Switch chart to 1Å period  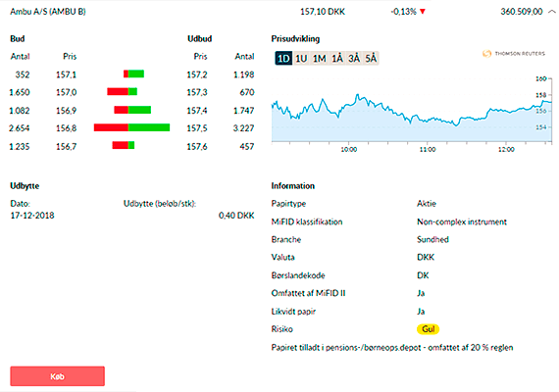(x=337, y=58)
